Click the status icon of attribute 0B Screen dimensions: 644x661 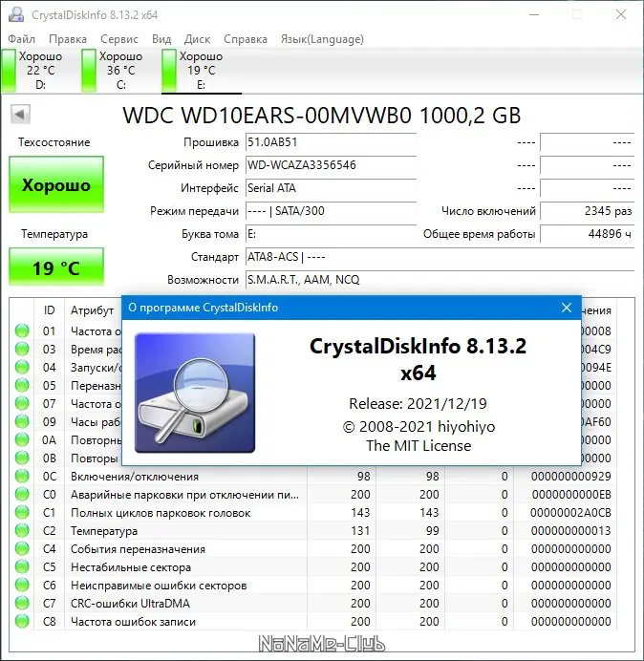tap(22, 458)
